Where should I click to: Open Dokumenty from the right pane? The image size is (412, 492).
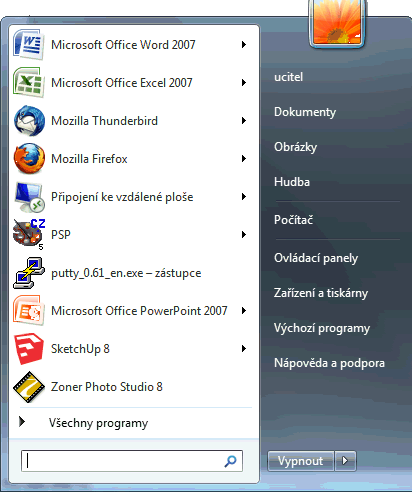tap(305, 112)
